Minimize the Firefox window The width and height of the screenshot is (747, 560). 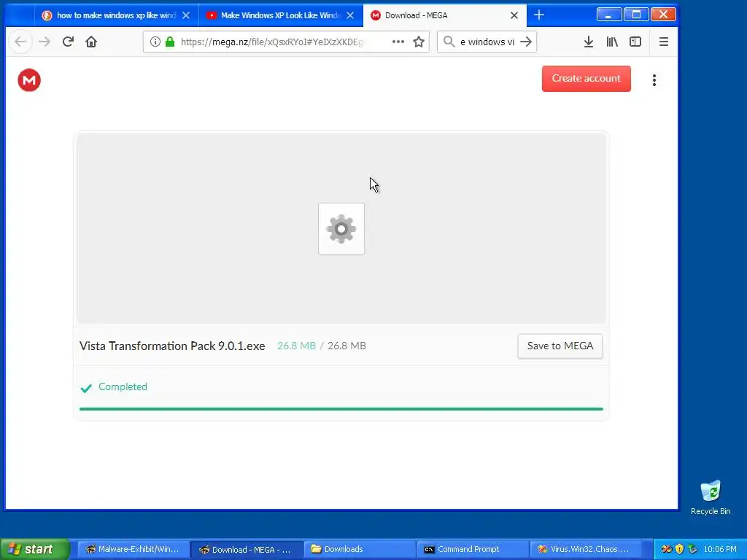tap(609, 15)
